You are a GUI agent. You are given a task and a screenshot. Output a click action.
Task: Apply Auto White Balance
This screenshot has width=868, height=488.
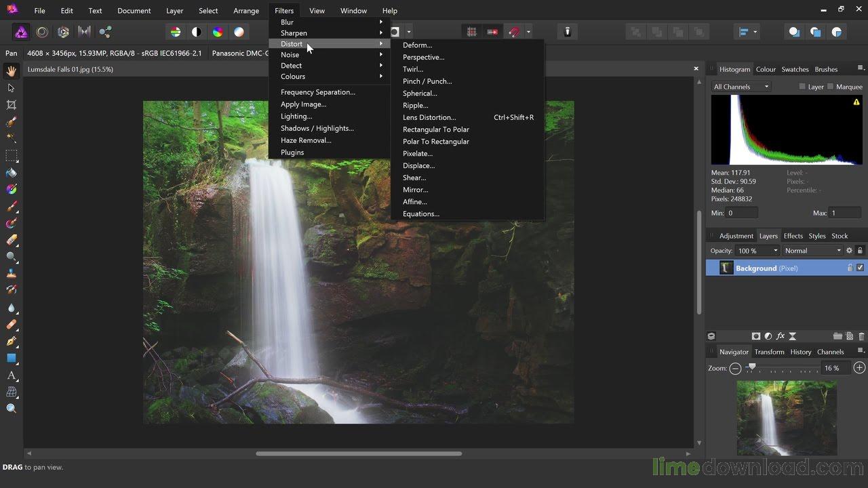[x=239, y=31]
